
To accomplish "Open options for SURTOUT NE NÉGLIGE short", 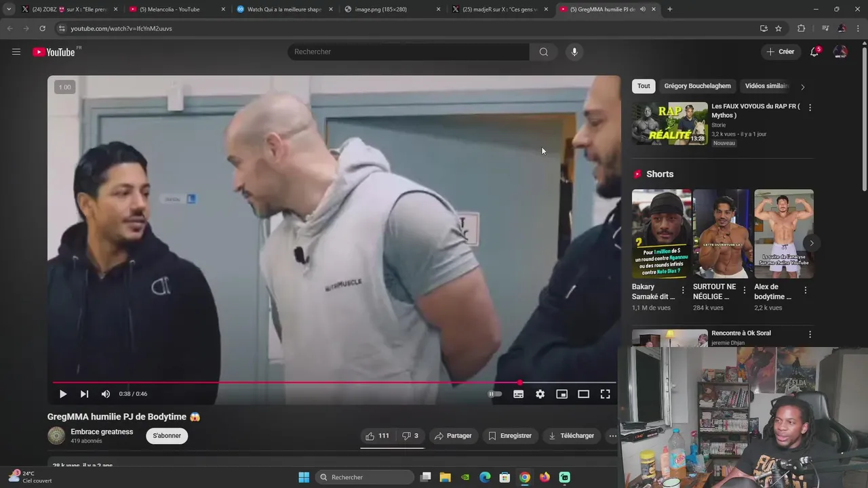I will pyautogui.click(x=745, y=290).
